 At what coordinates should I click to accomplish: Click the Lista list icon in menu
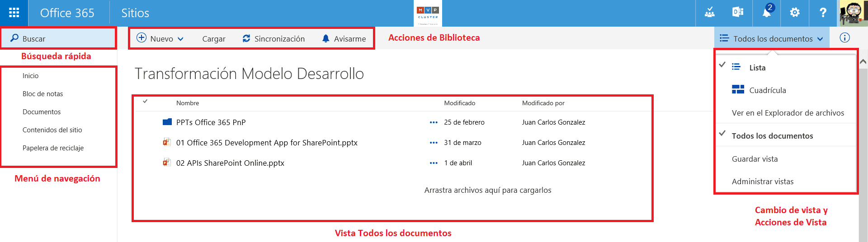click(736, 67)
